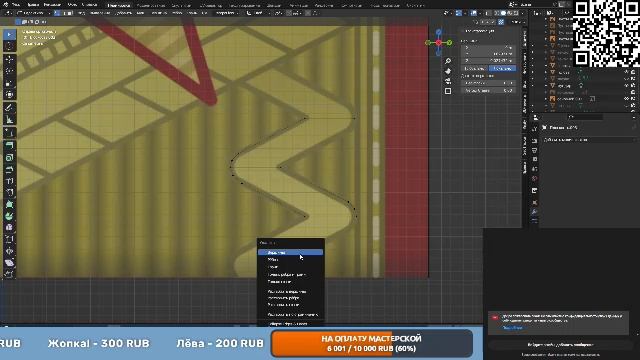
Task: Select the 3D Cursor tool
Action: point(9,46)
